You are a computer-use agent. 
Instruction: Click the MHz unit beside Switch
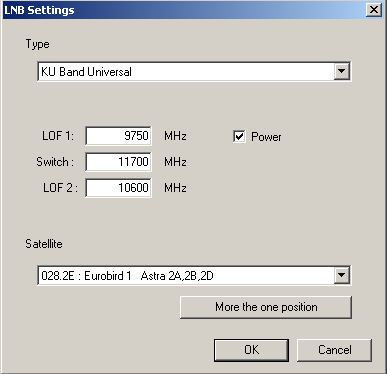175,162
